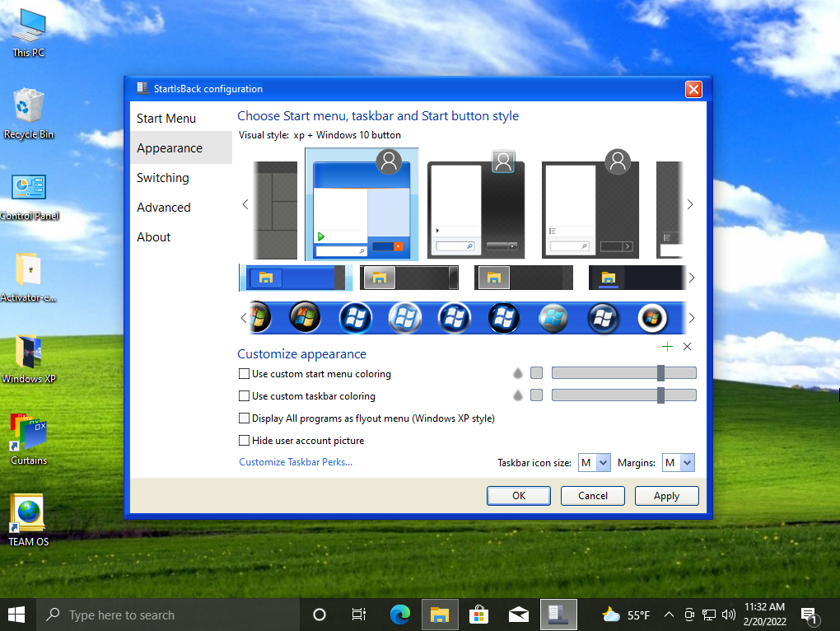Open clock showing 11:32 AM
This screenshot has width=840, height=631.
point(764,615)
